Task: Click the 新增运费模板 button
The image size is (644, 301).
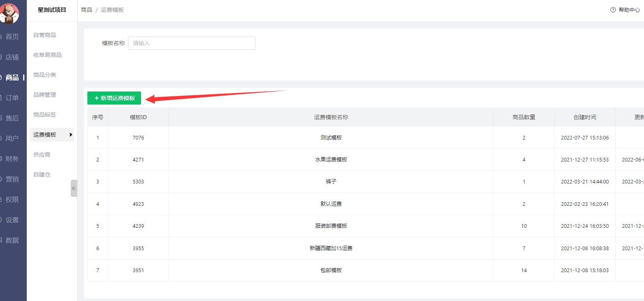Action: point(114,98)
